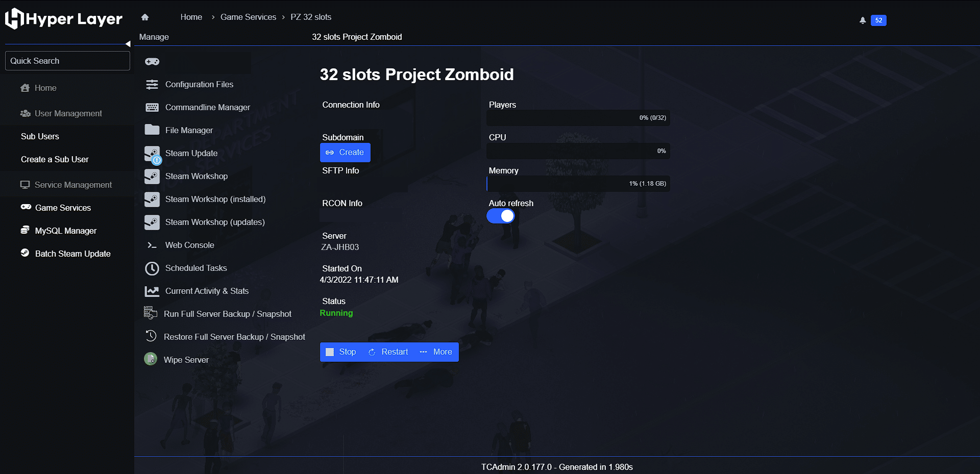Open Steam Update link

click(x=191, y=153)
